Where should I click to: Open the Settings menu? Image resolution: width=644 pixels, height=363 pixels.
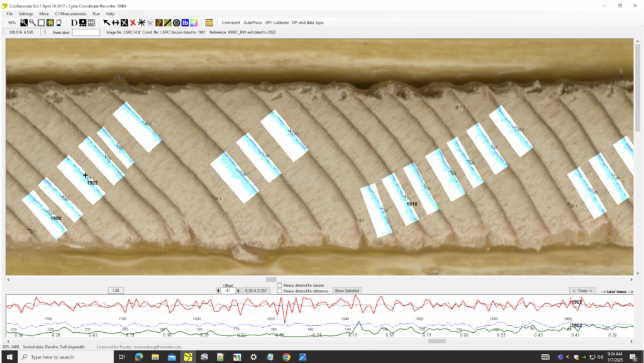26,13
